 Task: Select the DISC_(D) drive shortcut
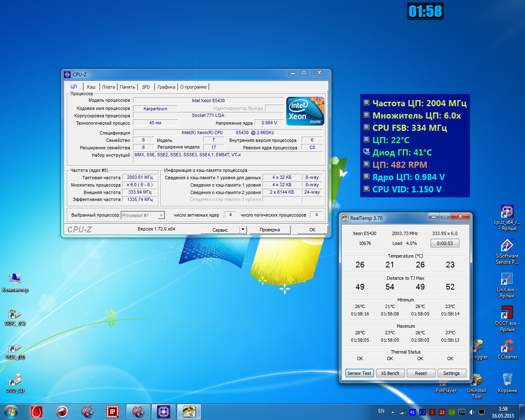[x=15, y=351]
